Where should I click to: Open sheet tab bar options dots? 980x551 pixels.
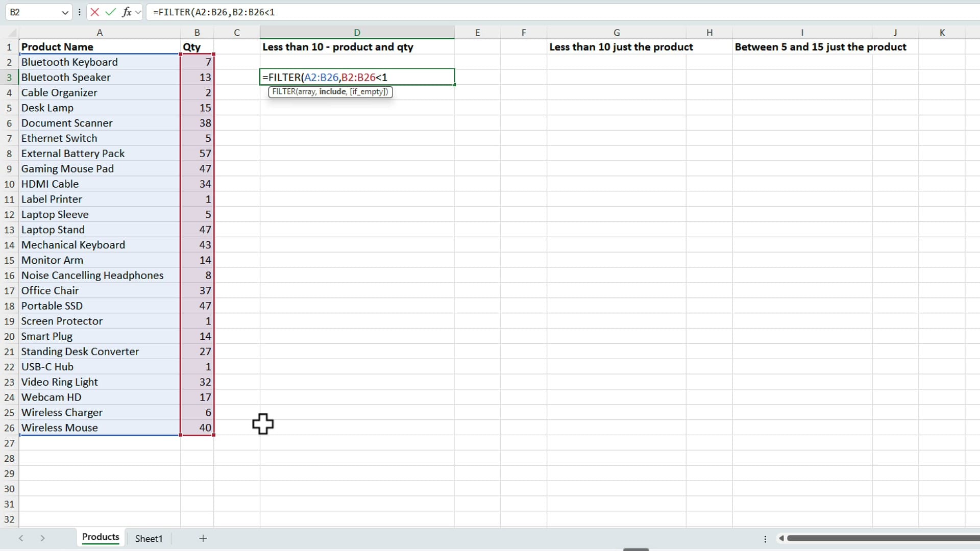(765, 539)
